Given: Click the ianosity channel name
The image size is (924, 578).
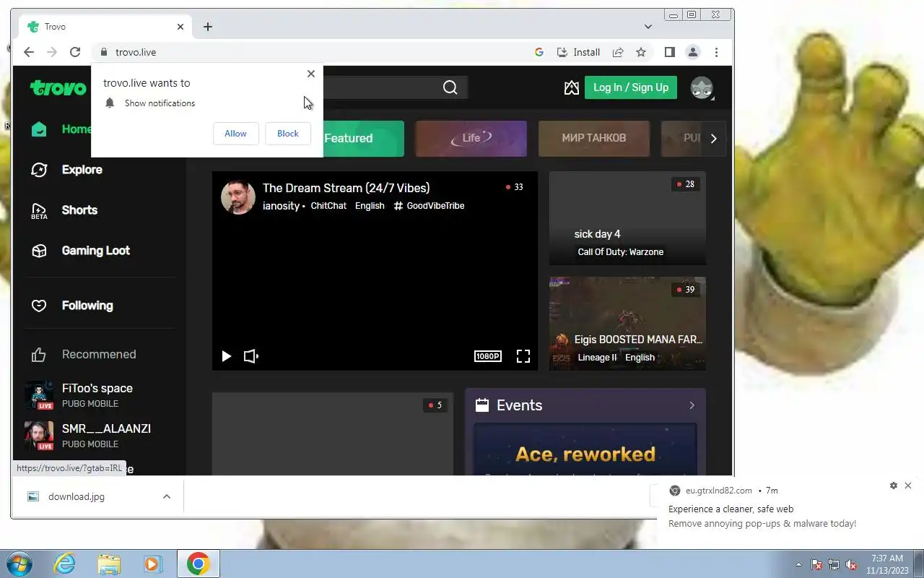Looking at the screenshot, I should (x=281, y=206).
